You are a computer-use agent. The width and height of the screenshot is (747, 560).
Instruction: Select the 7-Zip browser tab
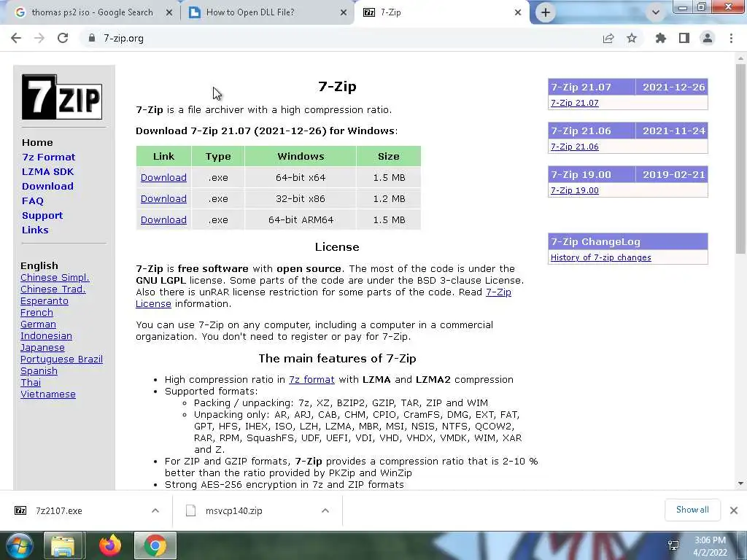(441, 13)
